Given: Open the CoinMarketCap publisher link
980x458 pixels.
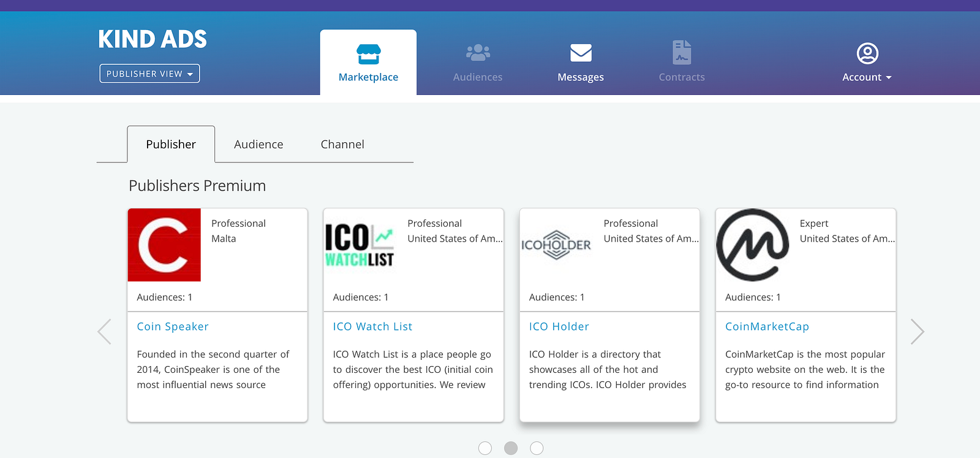Looking at the screenshot, I should [767, 327].
